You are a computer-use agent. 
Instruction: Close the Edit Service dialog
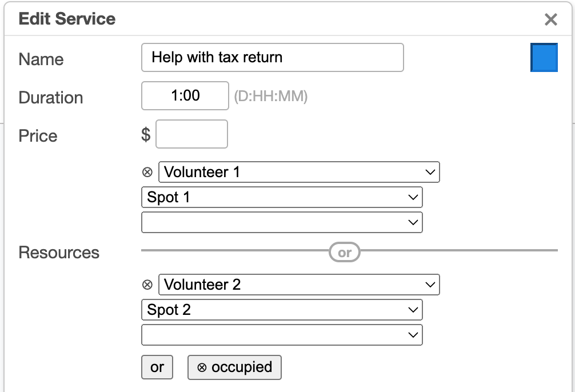[550, 20]
